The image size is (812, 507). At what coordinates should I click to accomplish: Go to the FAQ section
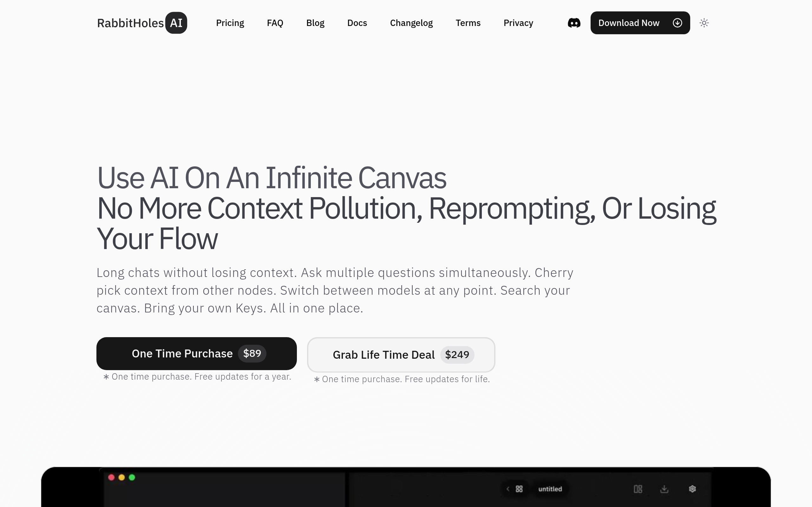(x=275, y=23)
